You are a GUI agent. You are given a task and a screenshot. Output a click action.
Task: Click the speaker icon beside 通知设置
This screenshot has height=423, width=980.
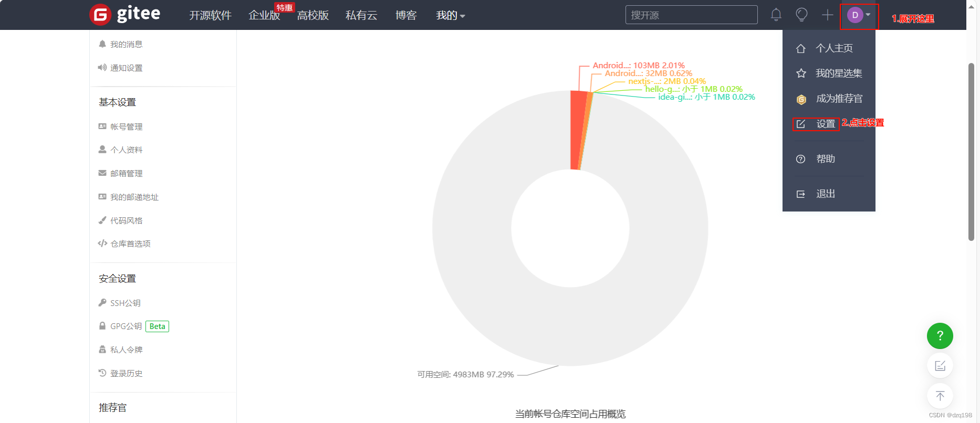pyautogui.click(x=102, y=67)
